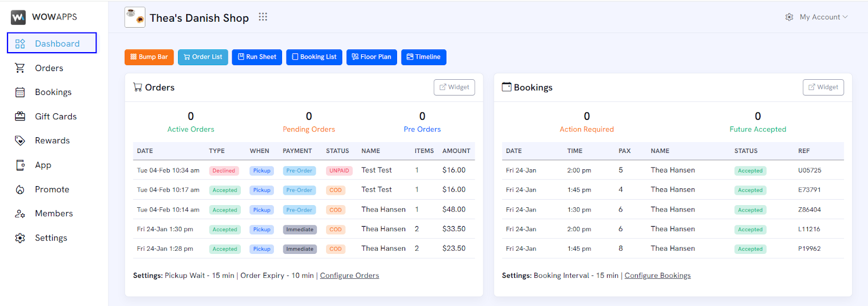This screenshot has height=306, width=868.
Task: Open the Configure Bookings link
Action: point(658,276)
